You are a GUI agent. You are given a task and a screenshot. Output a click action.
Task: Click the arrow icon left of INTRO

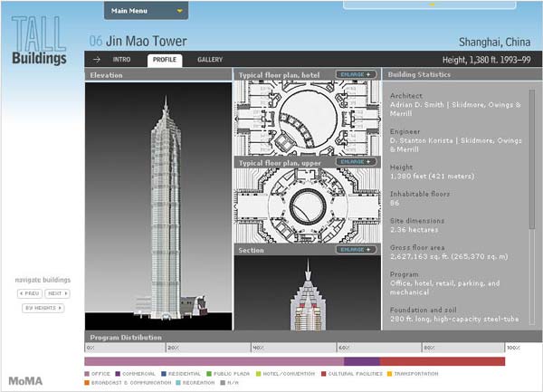pyautogui.click(x=97, y=60)
